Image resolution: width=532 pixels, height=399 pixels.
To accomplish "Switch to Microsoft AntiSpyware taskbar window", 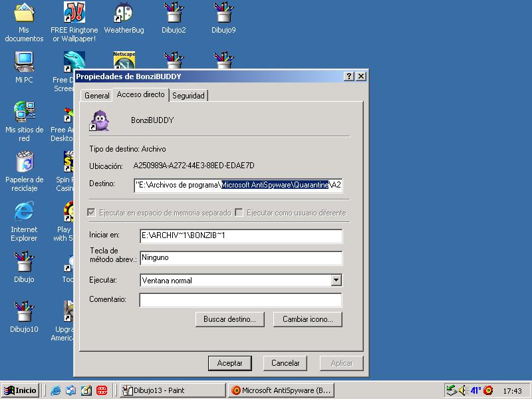I will click(281, 390).
